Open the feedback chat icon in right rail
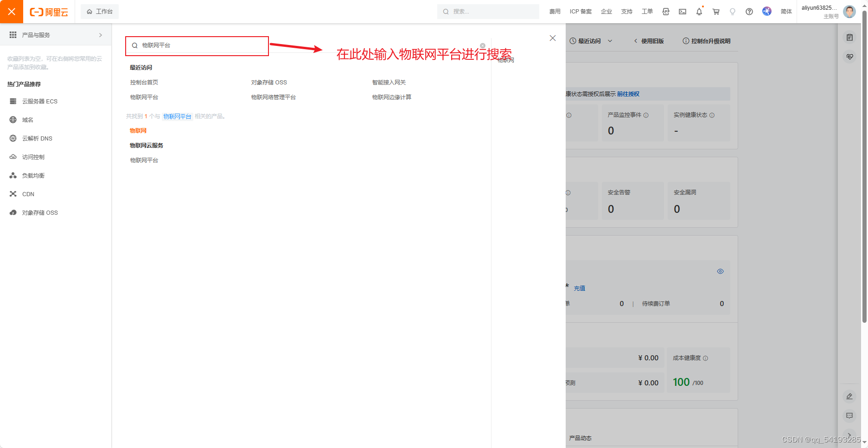Image resolution: width=868 pixels, height=448 pixels. click(x=849, y=416)
